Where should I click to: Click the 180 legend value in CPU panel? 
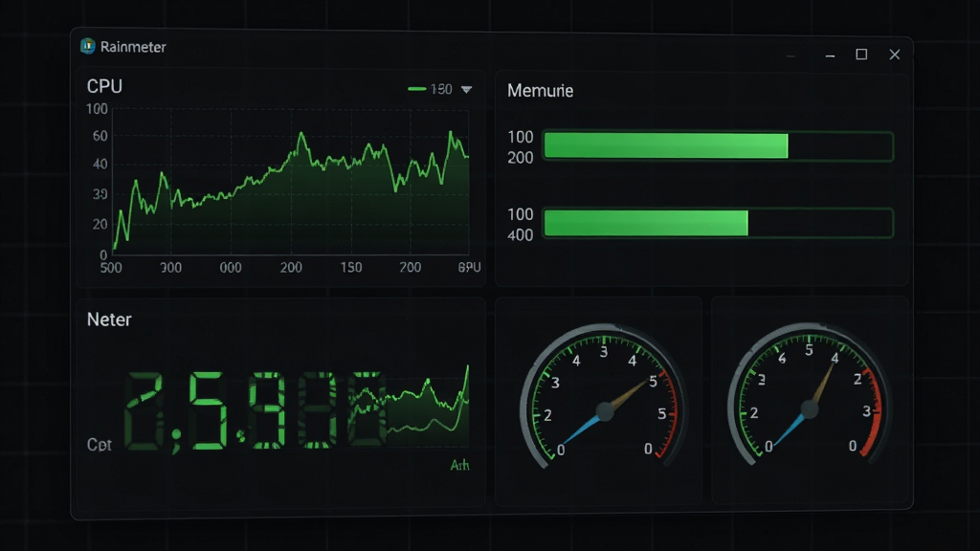[x=441, y=89]
